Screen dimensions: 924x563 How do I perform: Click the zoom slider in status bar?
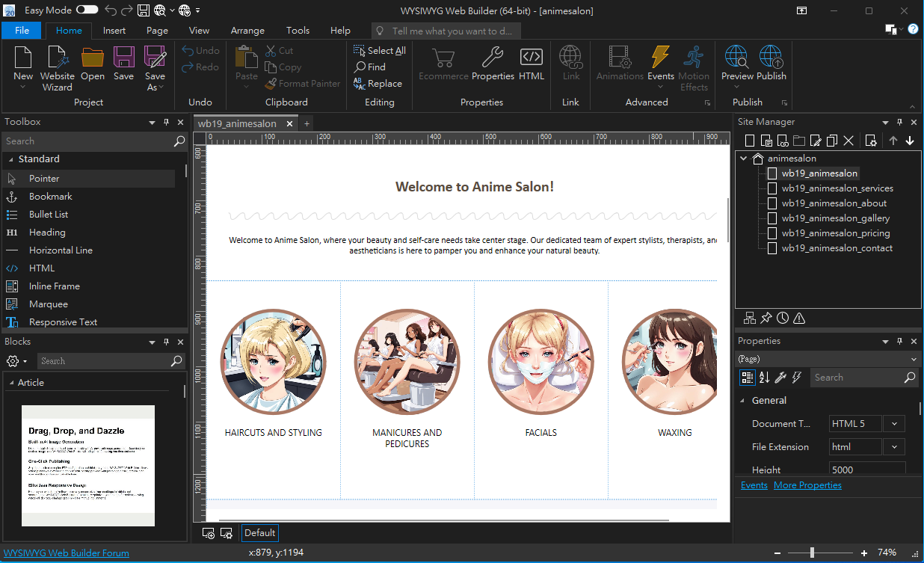tap(812, 553)
